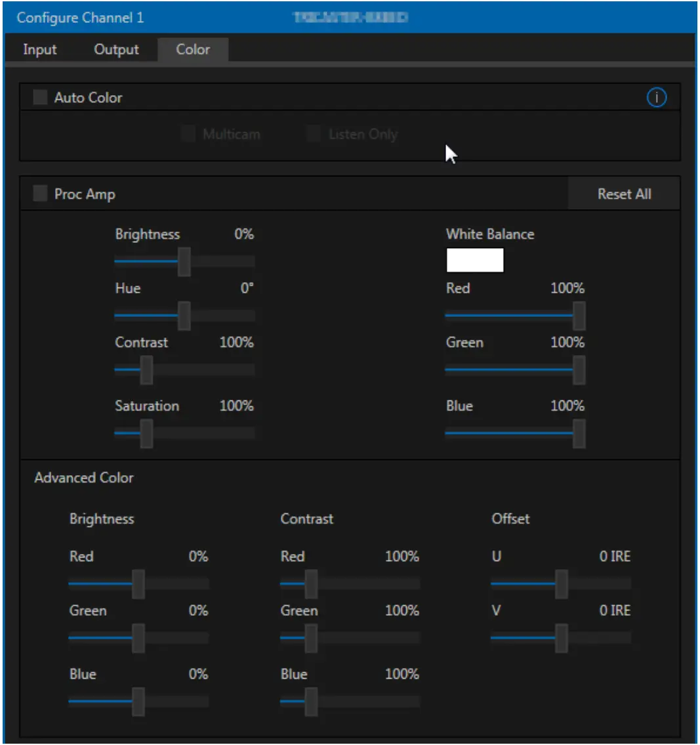Image resolution: width=700 pixels, height=745 pixels.
Task: Click the Reset All button
Action: pyautogui.click(x=623, y=193)
